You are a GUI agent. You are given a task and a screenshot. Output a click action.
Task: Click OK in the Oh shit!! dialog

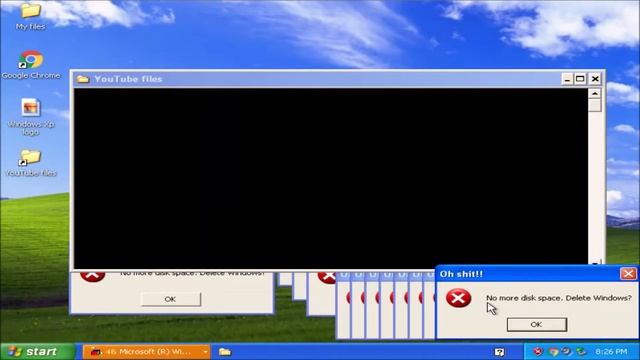point(536,324)
